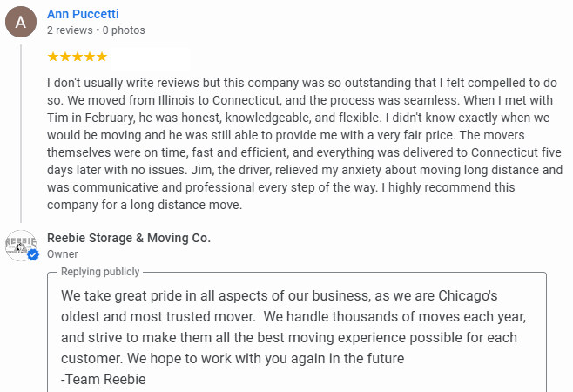Open the Ann Puccetti reviewer profile link
The image size is (573, 392).
83,14
